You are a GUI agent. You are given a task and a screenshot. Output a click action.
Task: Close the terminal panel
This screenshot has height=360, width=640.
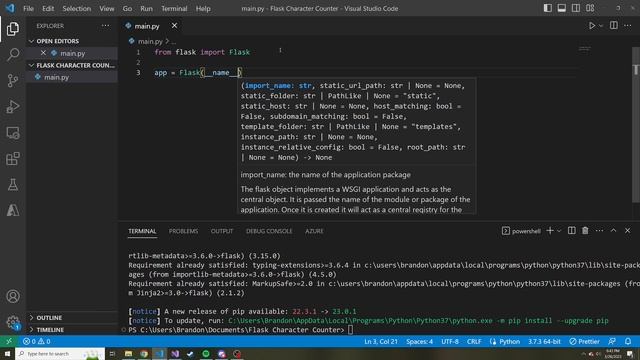627,231
